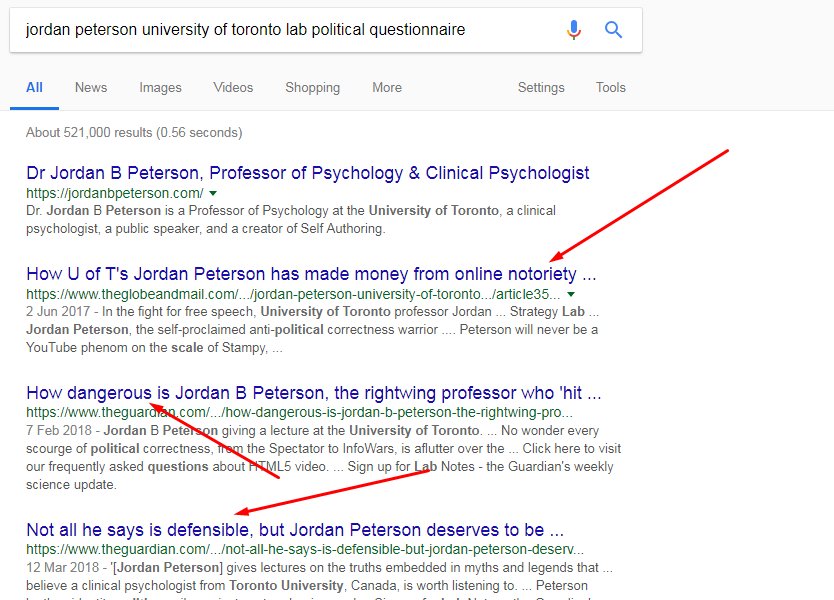
Task: Click the https://jordanbpeterson.com/ URL text
Action: 114,193
